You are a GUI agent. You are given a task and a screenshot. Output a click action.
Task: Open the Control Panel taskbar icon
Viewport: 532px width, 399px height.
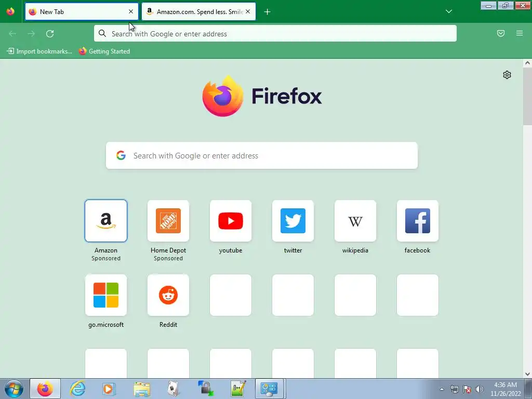pyautogui.click(x=269, y=389)
